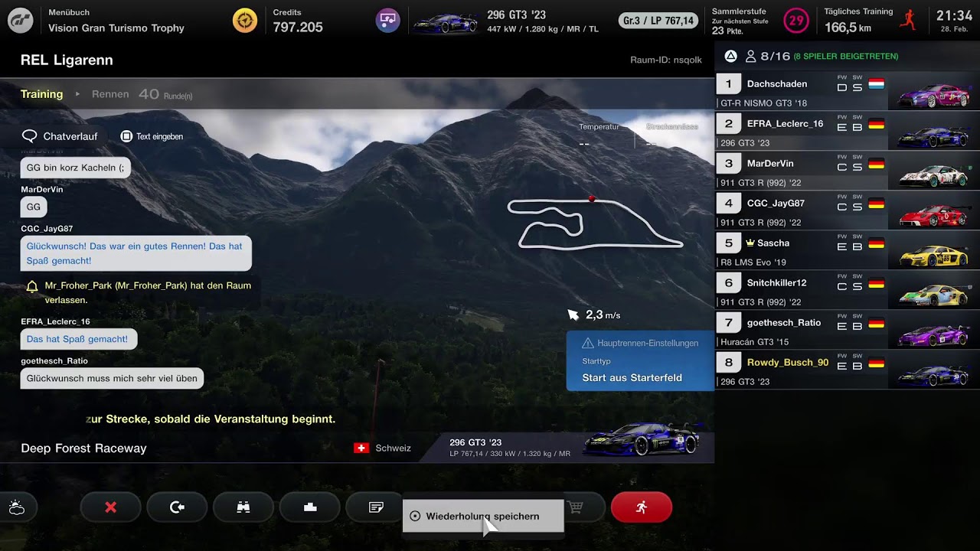Click chat message 'Das hat Spaß gemacht!'
Screen dimensions: 980x551
tap(78, 339)
